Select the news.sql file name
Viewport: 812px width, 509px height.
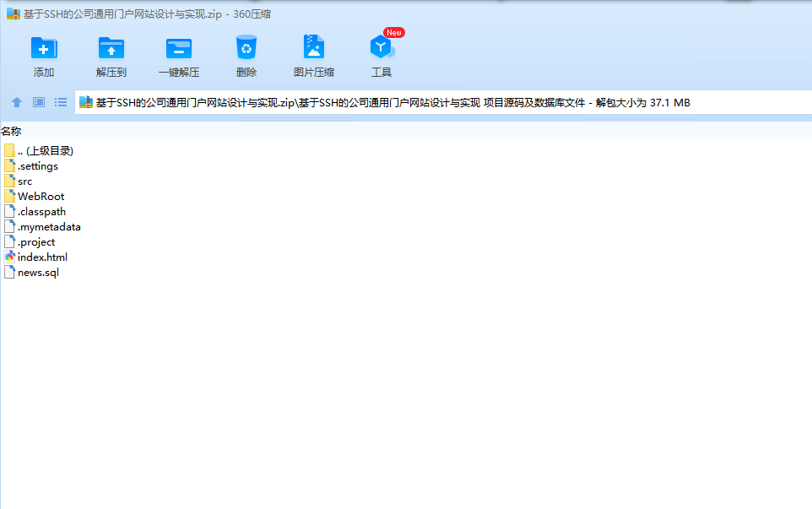point(38,273)
